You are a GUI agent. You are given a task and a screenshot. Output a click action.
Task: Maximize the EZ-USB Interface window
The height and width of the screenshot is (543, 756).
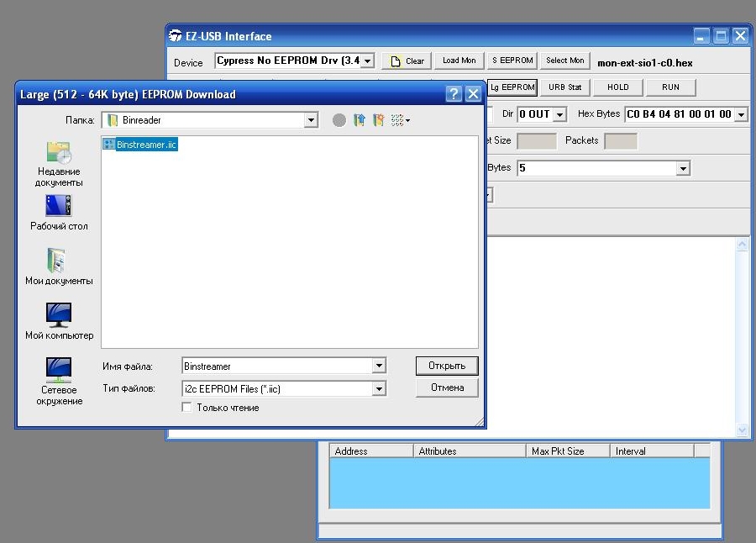pos(721,36)
